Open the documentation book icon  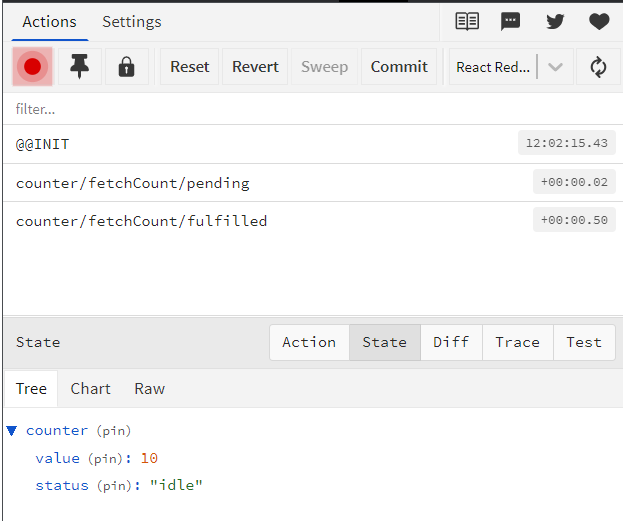coord(467,21)
